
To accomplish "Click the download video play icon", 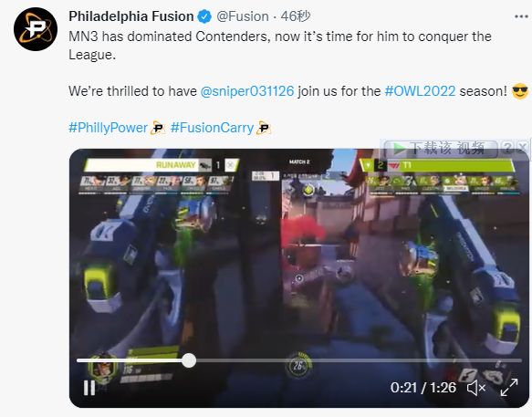I will 399,149.
